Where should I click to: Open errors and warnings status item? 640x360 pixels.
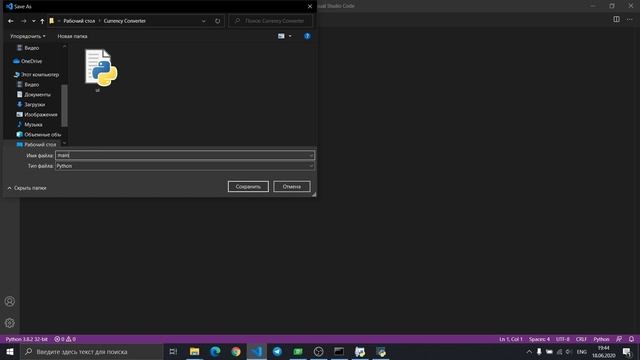(x=65, y=339)
